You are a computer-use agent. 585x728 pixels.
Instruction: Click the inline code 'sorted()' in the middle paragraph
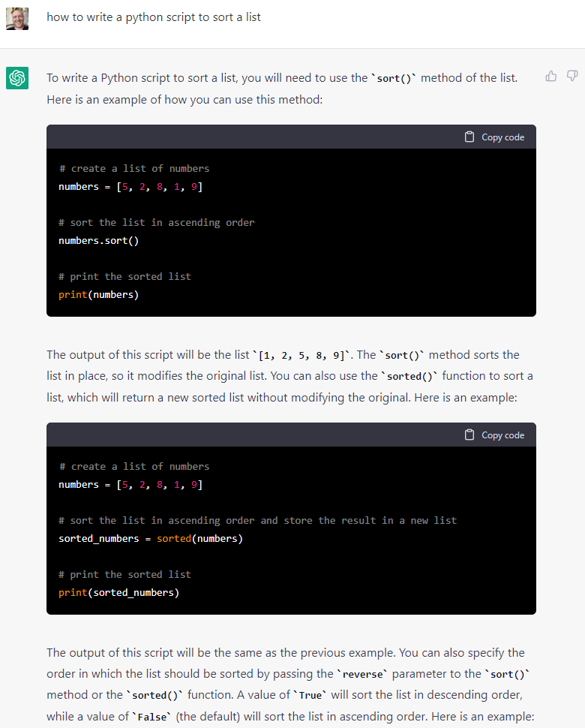pos(409,376)
